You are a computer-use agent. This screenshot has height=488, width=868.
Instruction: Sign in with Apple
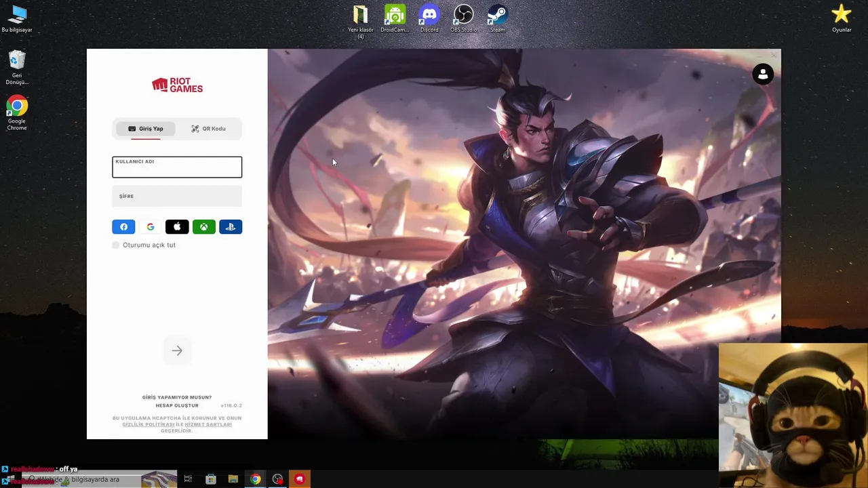[x=177, y=227]
